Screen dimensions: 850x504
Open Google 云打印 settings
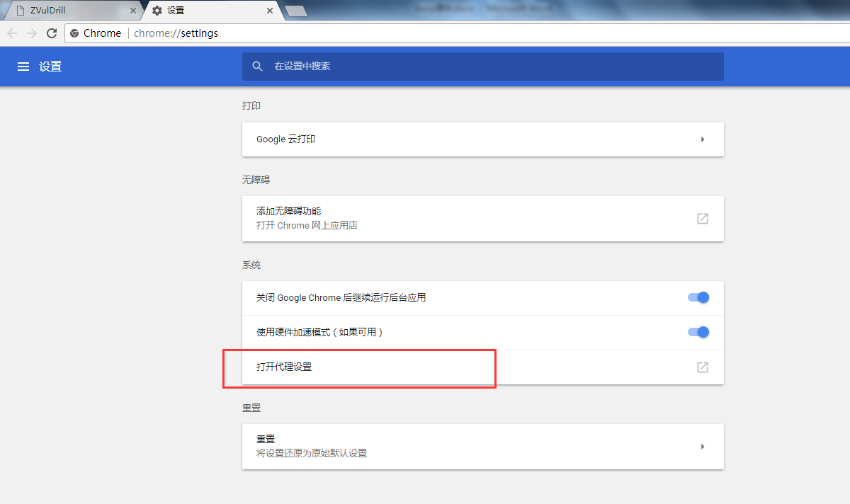(x=483, y=139)
